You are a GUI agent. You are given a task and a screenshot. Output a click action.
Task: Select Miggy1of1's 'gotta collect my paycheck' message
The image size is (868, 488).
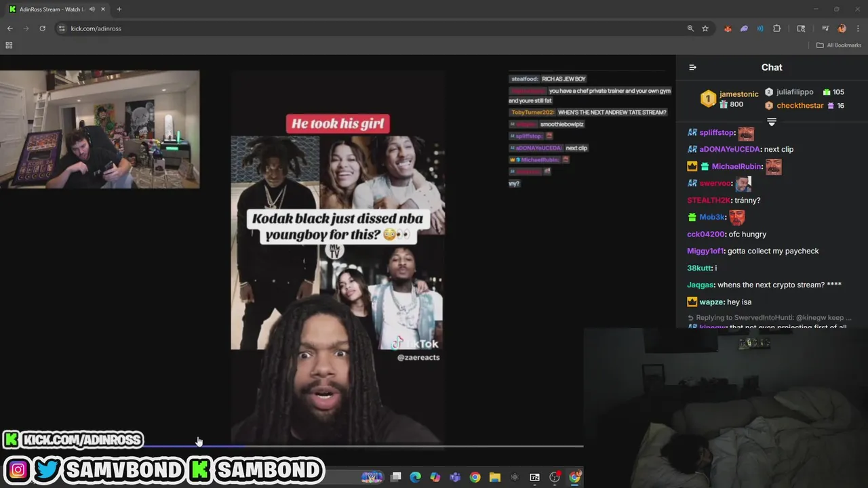[773, 251]
